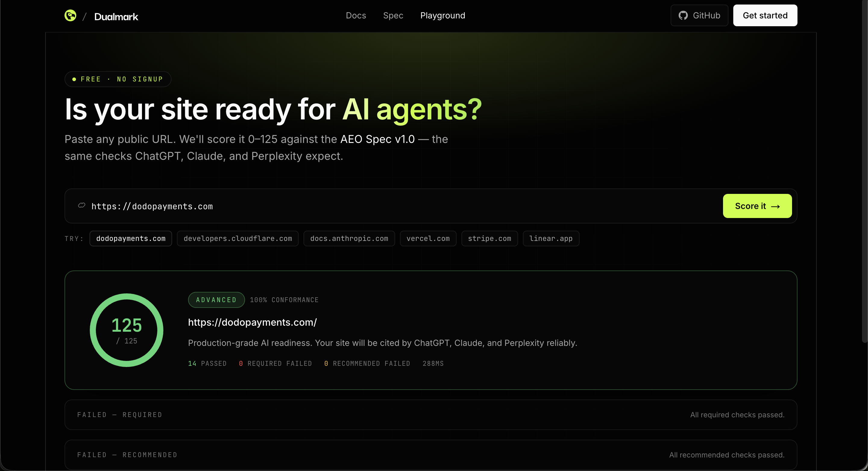Click the "14 PASSED" stat
Image resolution: width=868 pixels, height=471 pixels.
(207, 363)
